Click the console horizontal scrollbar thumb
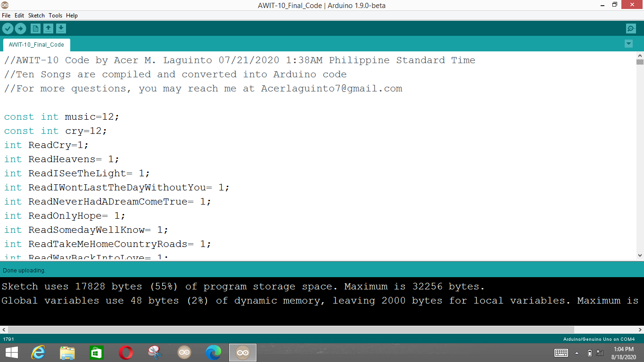Image resolution: width=644 pixels, height=362 pixels. 291,329
